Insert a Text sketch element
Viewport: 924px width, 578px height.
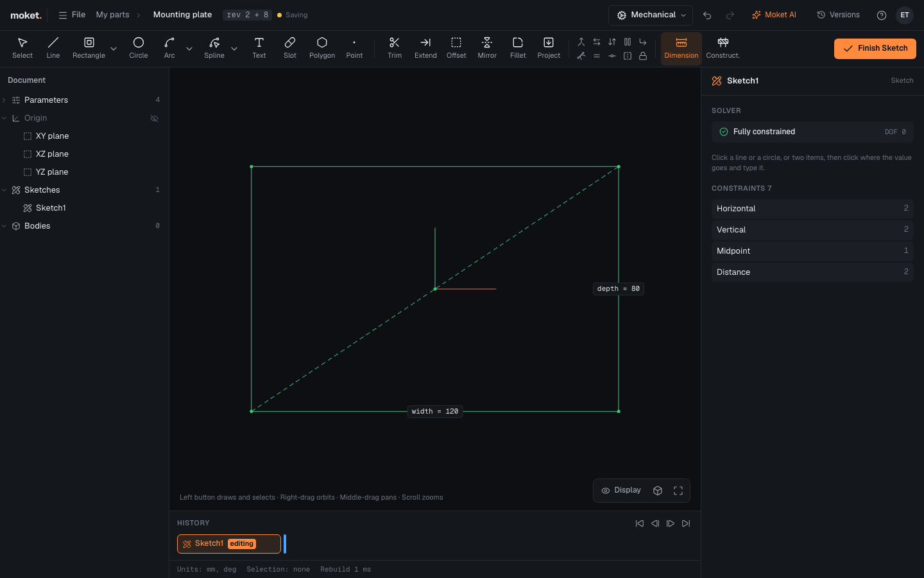point(259,48)
